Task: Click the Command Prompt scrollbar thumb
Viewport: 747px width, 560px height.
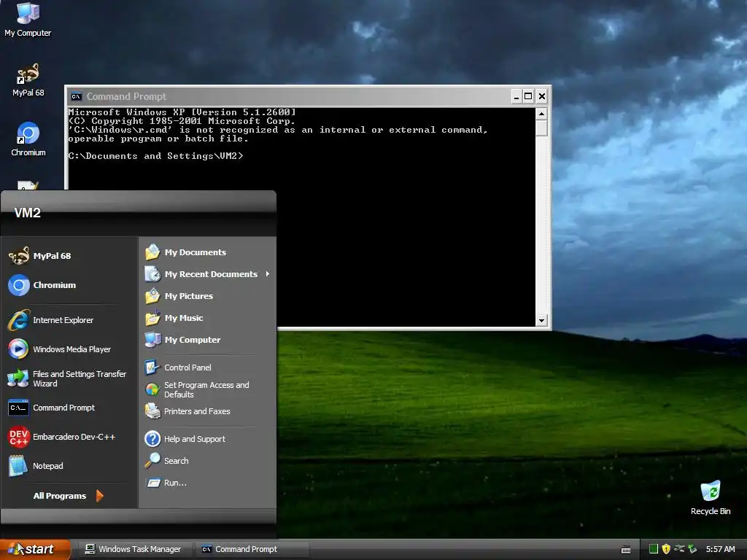Action: click(541, 128)
